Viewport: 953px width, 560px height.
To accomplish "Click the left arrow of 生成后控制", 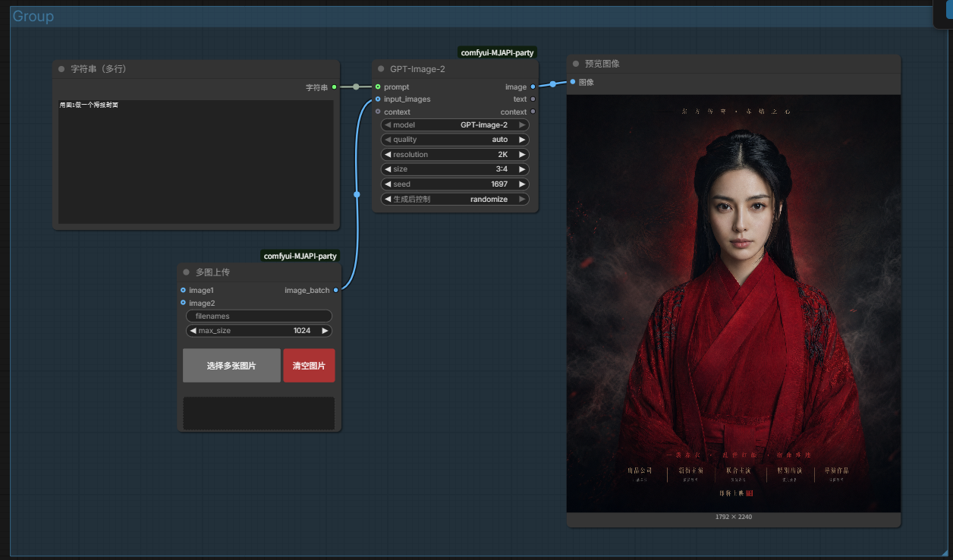I will point(388,200).
